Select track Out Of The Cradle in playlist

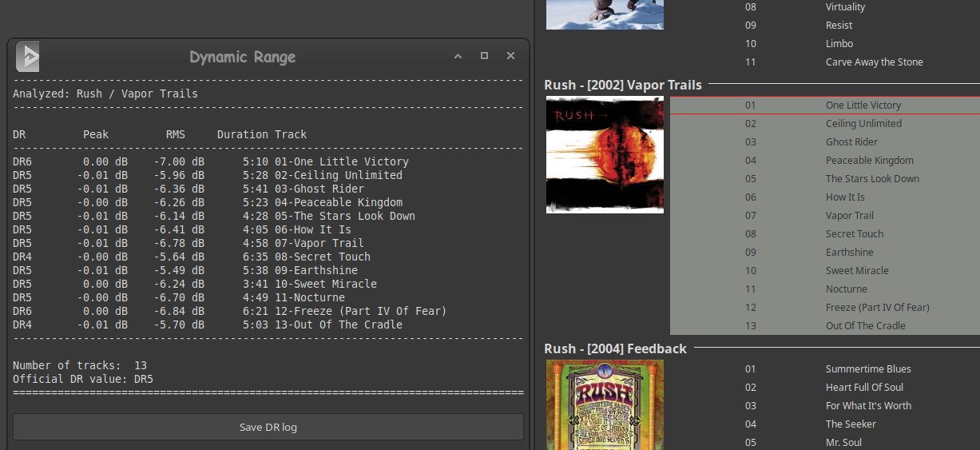point(825,325)
